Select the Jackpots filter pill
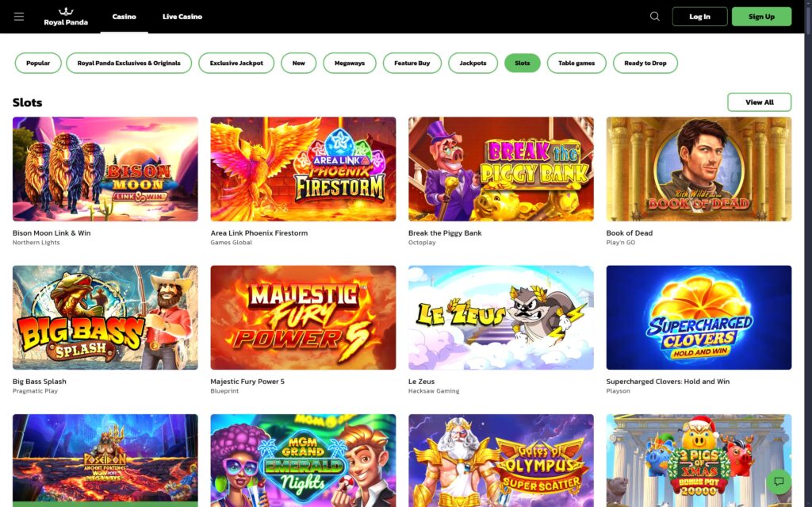The width and height of the screenshot is (812, 507). click(x=473, y=63)
